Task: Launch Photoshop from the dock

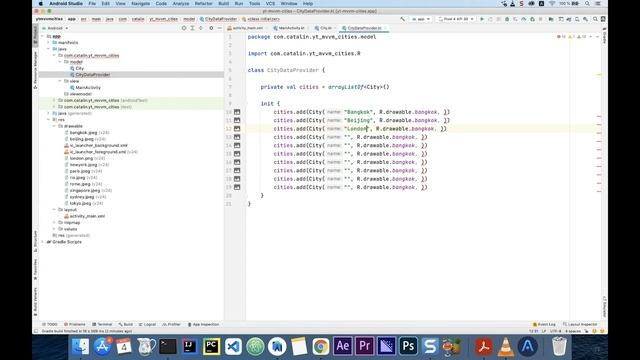Action: tap(408, 347)
